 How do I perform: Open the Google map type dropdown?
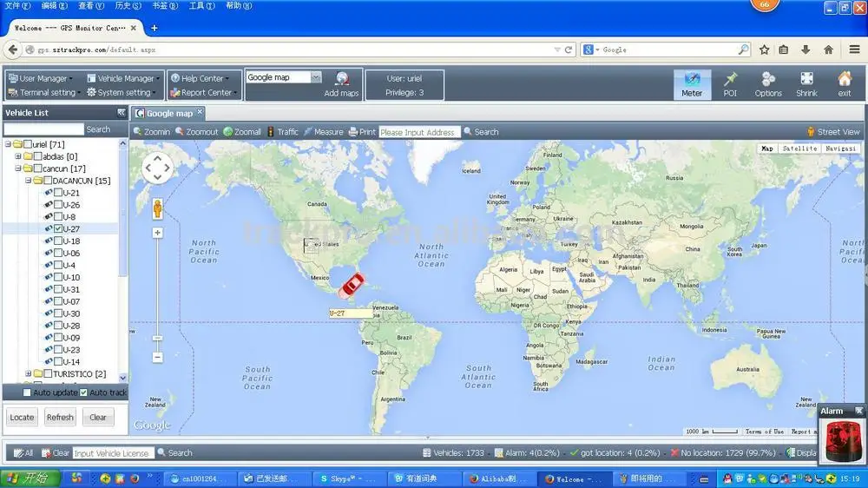(x=316, y=77)
